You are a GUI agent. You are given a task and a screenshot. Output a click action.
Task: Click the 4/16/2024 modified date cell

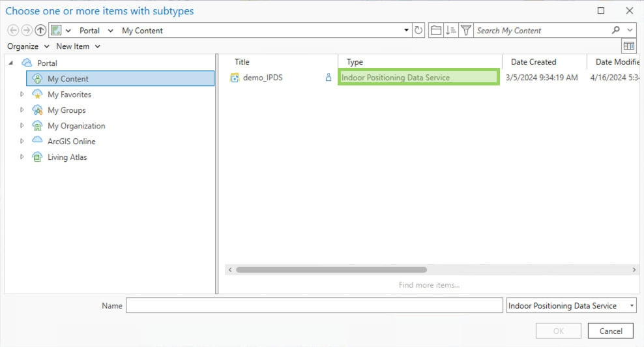tap(615, 78)
